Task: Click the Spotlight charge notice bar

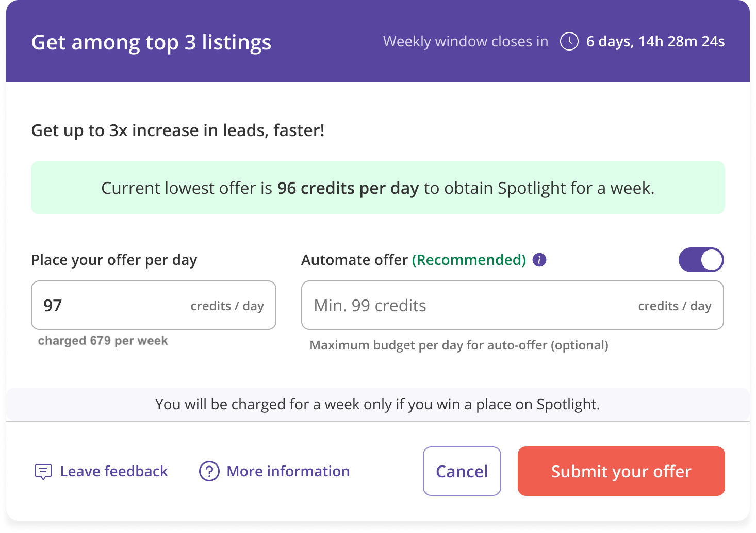Action: (378, 404)
